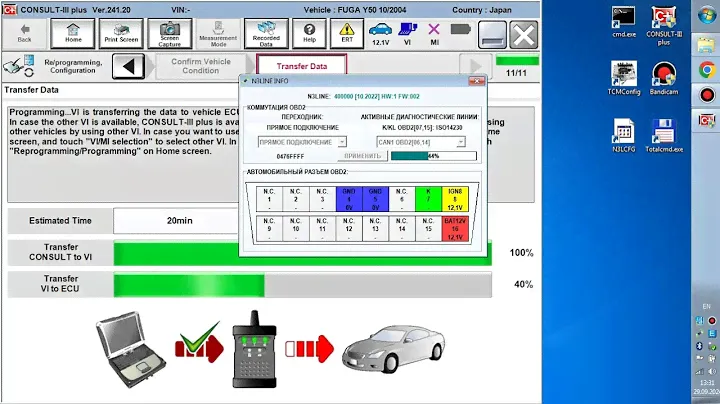Click the MI status icon

click(x=435, y=35)
